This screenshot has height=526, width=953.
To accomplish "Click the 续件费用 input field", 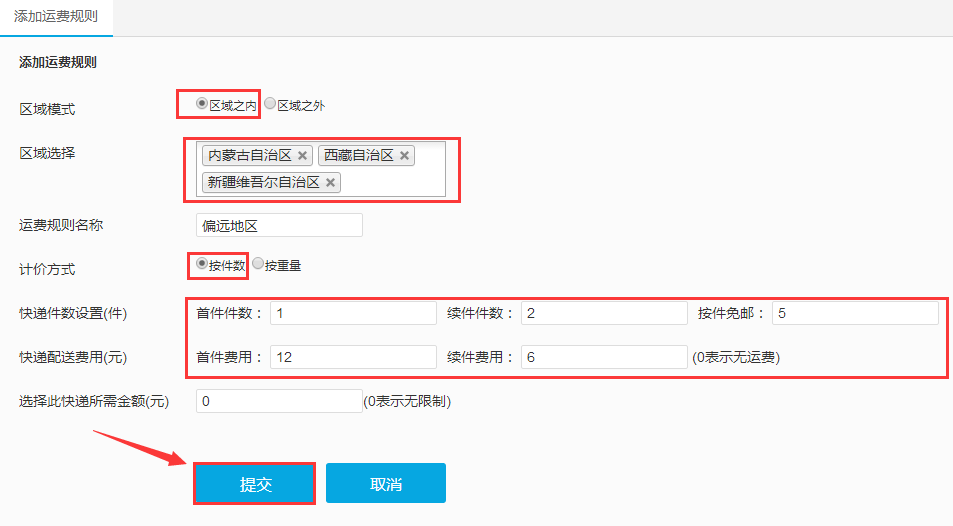I will 603,357.
